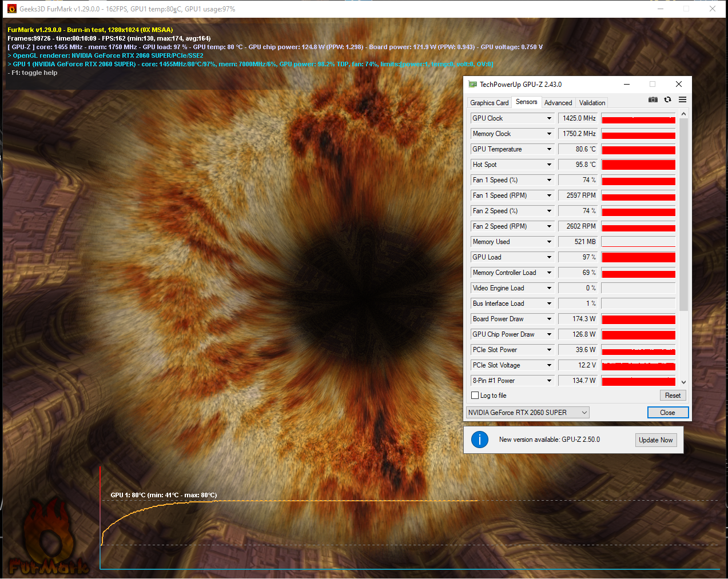728x579 pixels.
Task: Click the Update Now button
Action: click(x=655, y=440)
